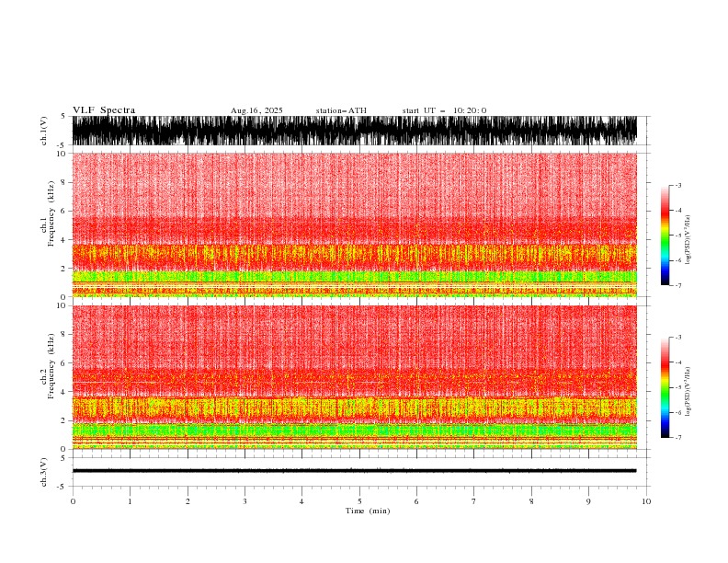The height and width of the screenshot is (563, 728).
Task: Click the 'ch.1(V)' waveform axis label
Action: [43, 131]
